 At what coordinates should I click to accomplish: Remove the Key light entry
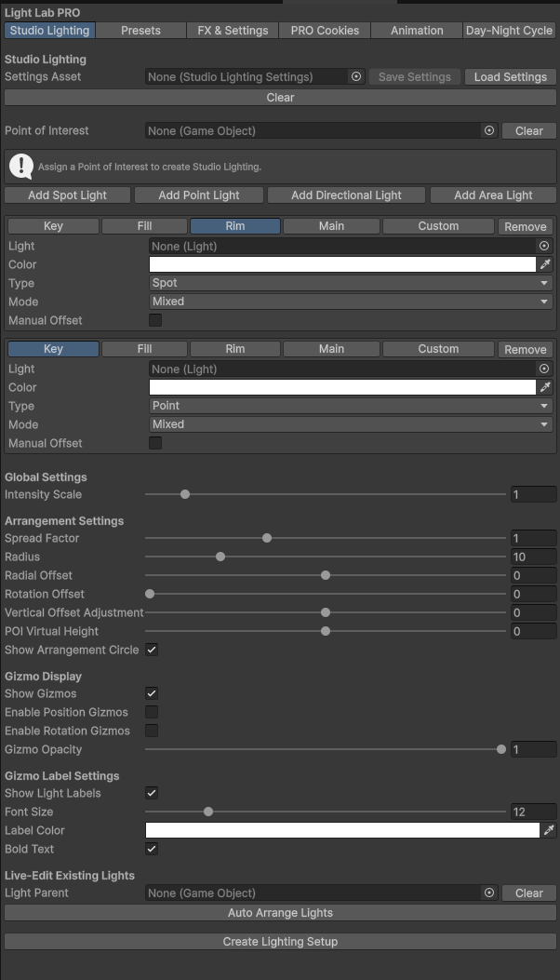click(525, 349)
